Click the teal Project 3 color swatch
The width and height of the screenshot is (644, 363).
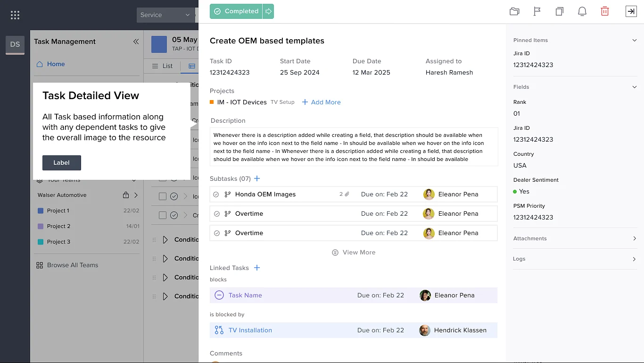[x=41, y=242]
